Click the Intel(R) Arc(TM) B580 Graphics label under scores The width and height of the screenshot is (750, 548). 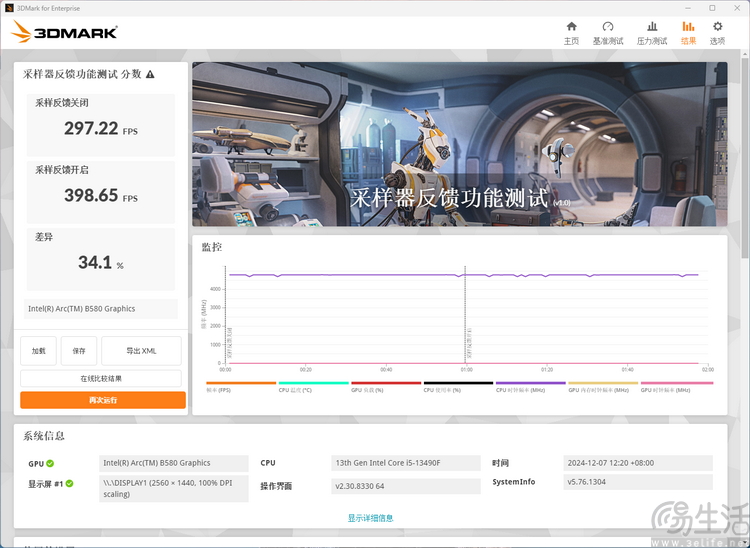101,309
